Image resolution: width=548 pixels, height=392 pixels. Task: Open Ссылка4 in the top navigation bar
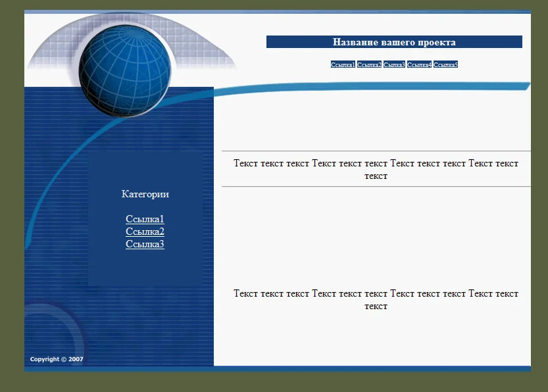(x=419, y=64)
